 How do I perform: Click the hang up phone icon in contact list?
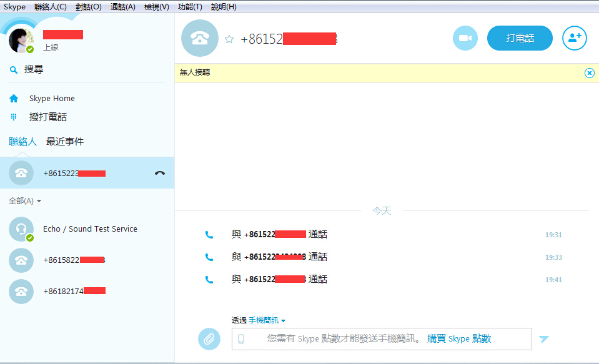click(160, 173)
